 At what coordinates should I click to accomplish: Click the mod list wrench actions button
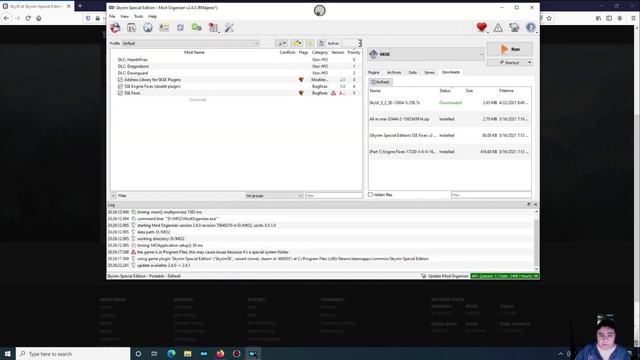coord(281,43)
